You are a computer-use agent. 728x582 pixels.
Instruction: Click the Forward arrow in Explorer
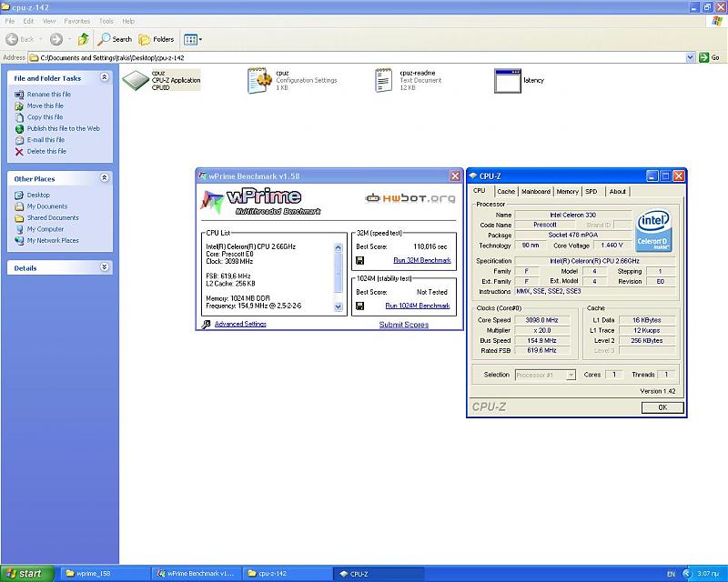point(56,39)
